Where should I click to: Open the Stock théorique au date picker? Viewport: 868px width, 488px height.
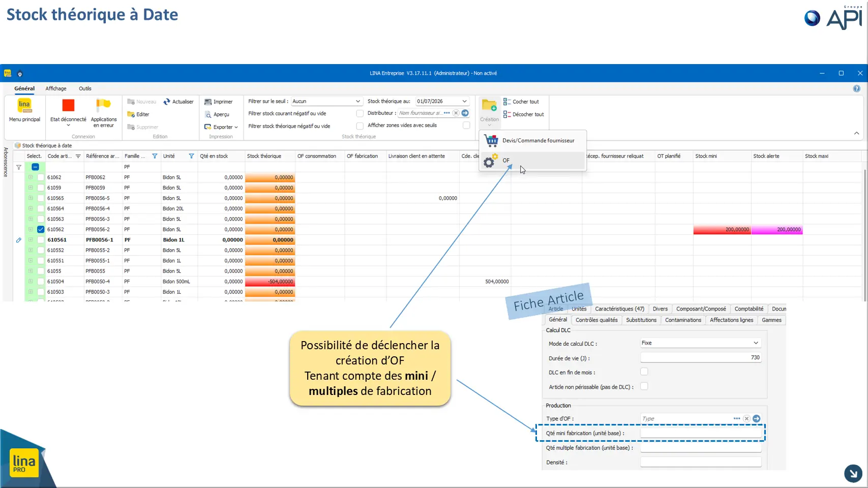(x=464, y=101)
